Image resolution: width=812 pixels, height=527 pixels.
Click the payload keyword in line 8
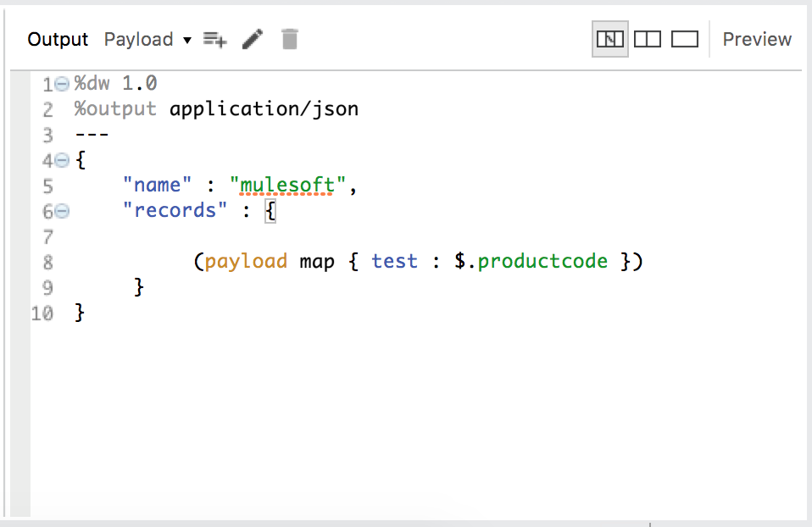tap(246, 261)
